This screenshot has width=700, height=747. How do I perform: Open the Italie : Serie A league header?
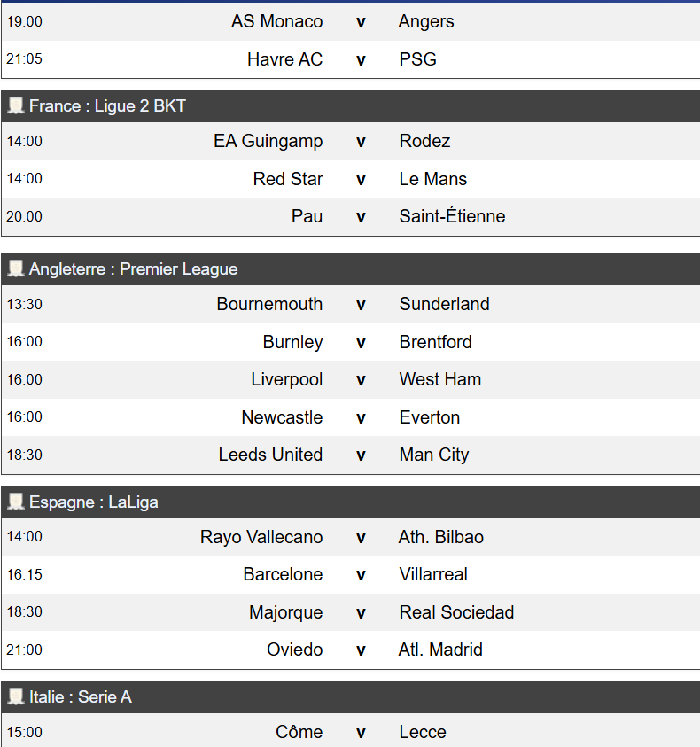click(81, 697)
